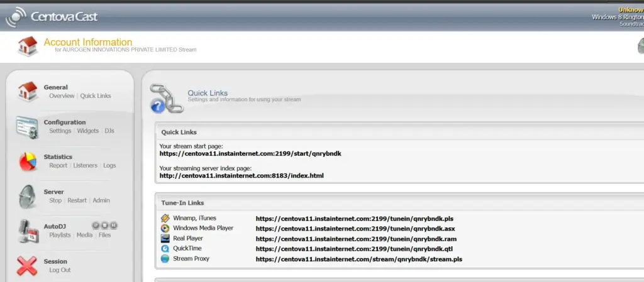The height and width of the screenshot is (282, 644).
Task: Click the Configuration section heading
Action: [x=65, y=122]
